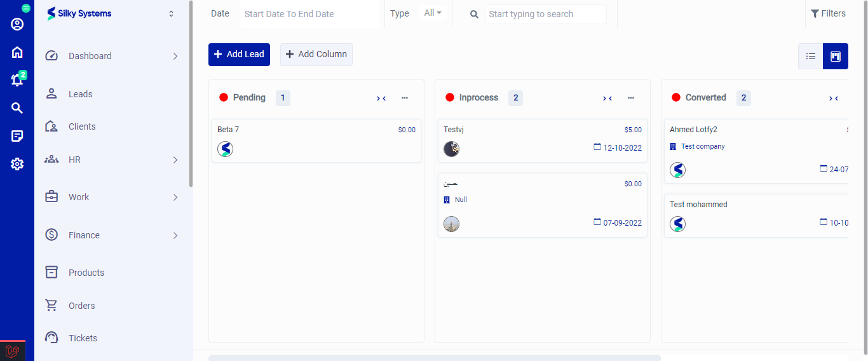Open search icon in left rail

pos(17,108)
